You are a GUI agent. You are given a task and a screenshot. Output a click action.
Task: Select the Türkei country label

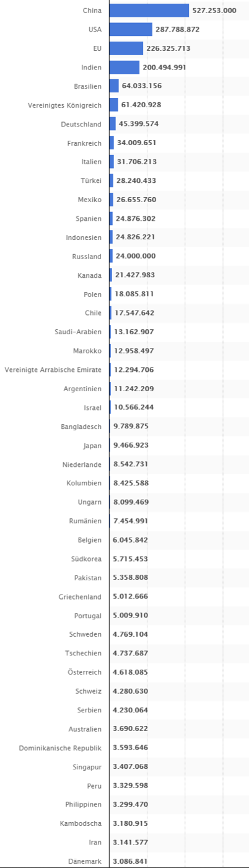pos(91,181)
